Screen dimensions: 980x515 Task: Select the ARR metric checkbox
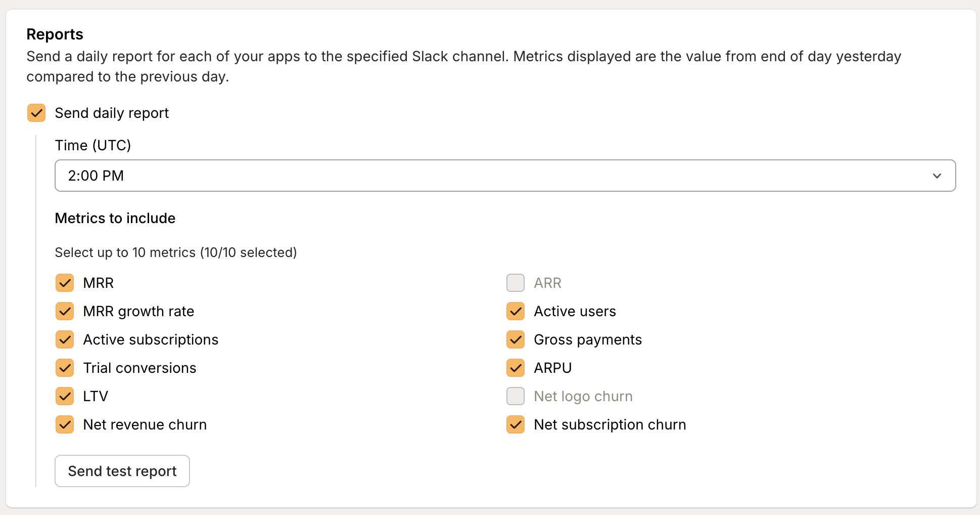click(515, 283)
